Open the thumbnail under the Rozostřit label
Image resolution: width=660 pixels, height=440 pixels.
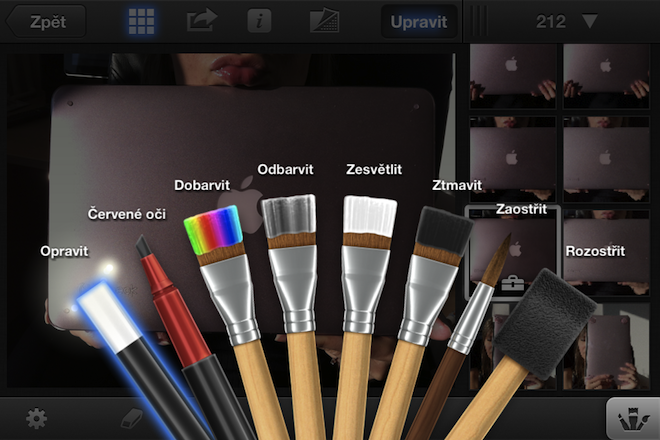(606, 252)
